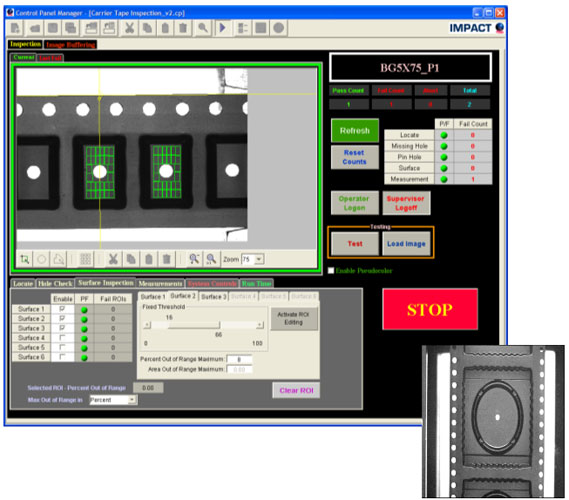The width and height of the screenshot is (569, 500).
Task: Click the magnifier search icon in top toolbar
Action: coord(203,28)
